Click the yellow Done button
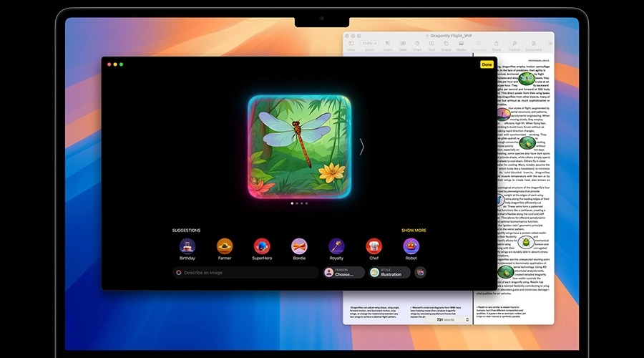The height and width of the screenshot is (358, 644). (x=487, y=64)
